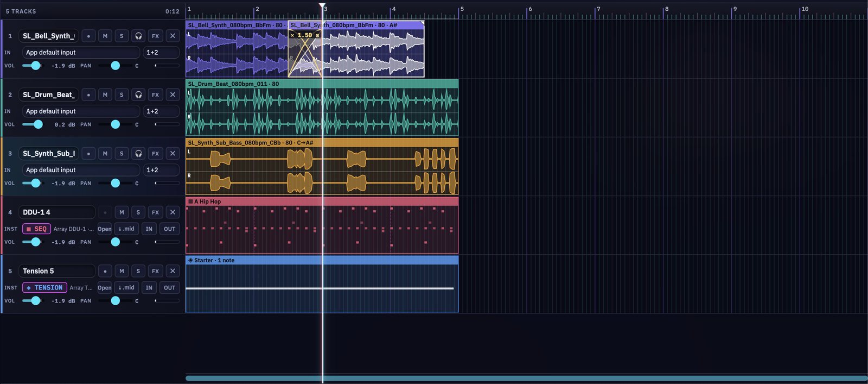Screen dimensions: 868x384
Task: Click bar 8 on the timeline ruler
Action: coord(666,9)
